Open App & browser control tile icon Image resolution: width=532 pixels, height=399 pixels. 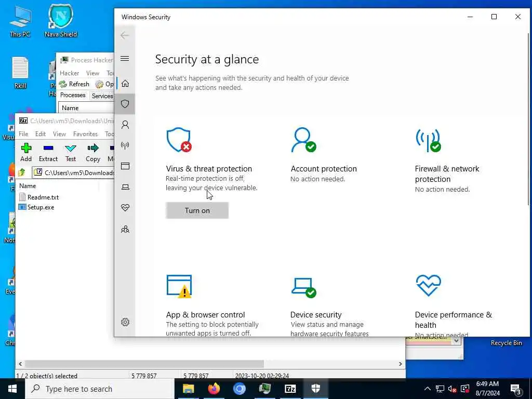click(x=179, y=286)
